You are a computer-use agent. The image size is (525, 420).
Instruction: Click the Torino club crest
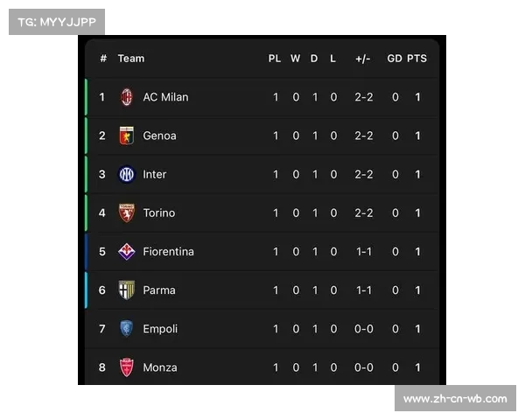tap(127, 213)
